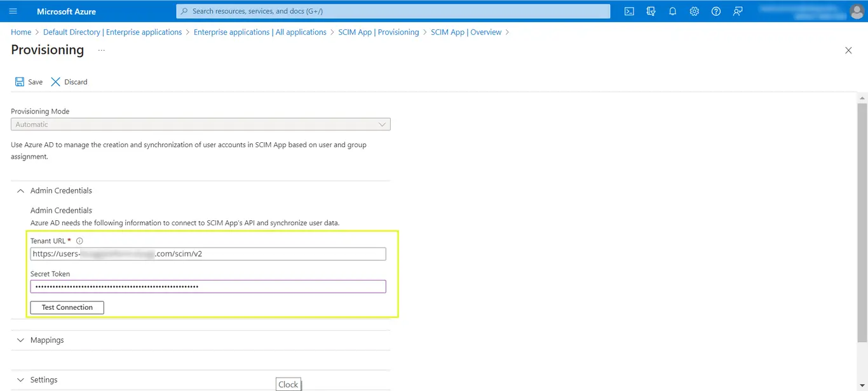Open the Feedback icon in header
This screenshot has height=391, width=868.
(x=738, y=11)
